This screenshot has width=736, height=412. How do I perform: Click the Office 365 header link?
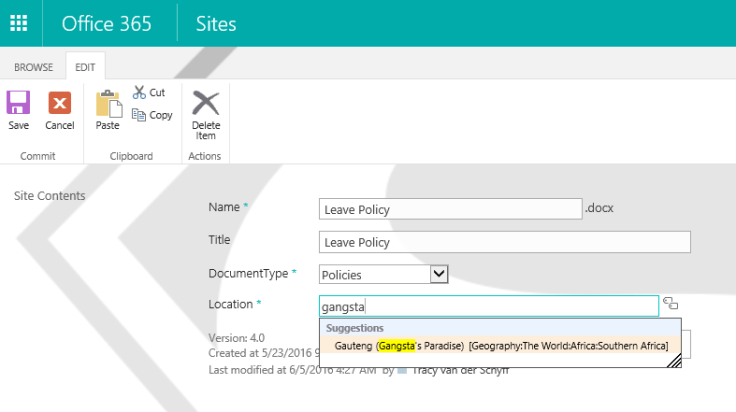click(107, 23)
